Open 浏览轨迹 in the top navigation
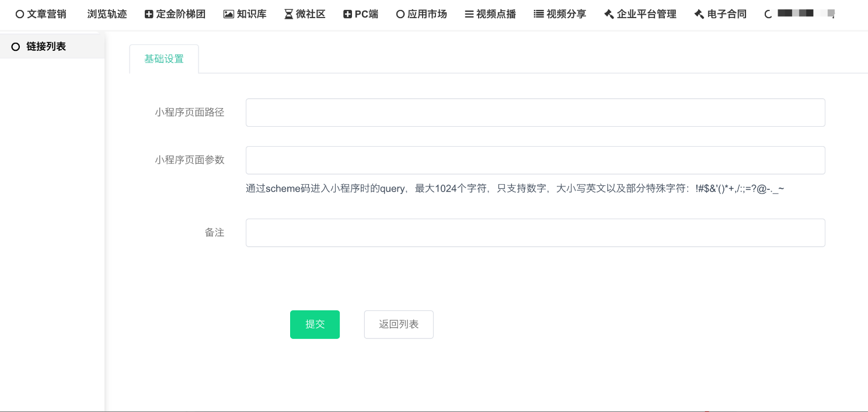The image size is (868, 412). tap(107, 15)
